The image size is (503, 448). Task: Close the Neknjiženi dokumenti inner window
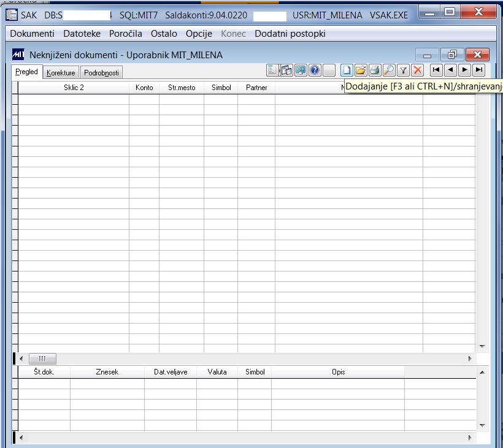477,55
